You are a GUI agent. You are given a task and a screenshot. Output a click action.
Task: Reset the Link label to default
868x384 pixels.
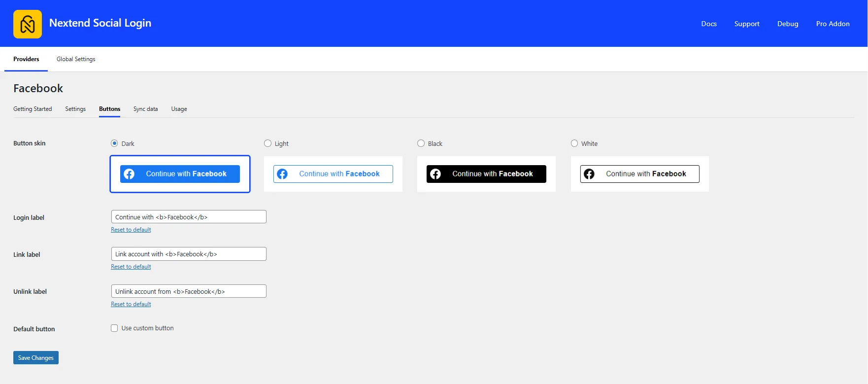[x=131, y=267]
